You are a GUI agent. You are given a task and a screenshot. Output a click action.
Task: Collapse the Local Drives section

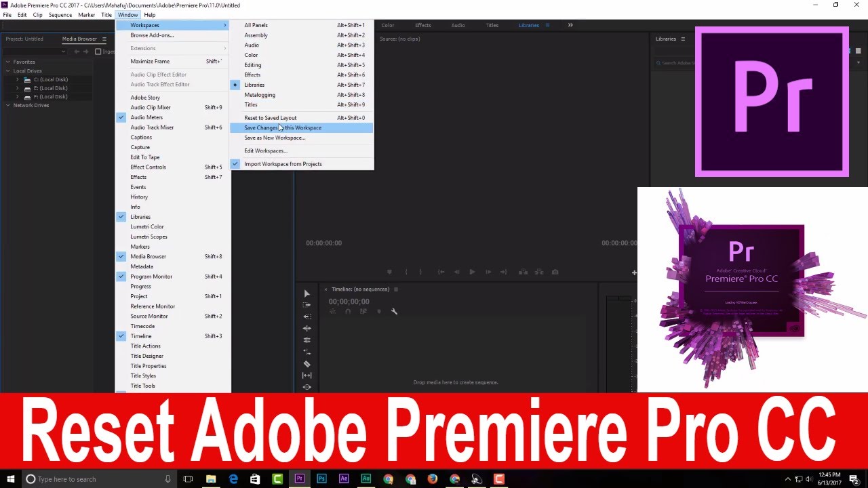point(8,70)
